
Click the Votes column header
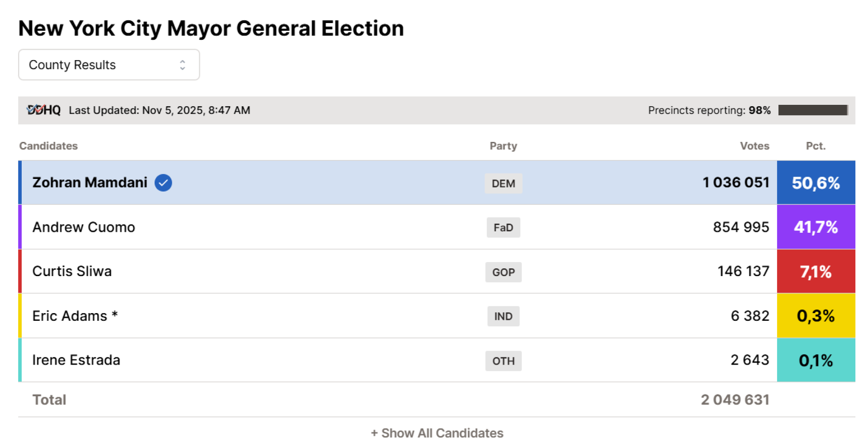click(754, 146)
